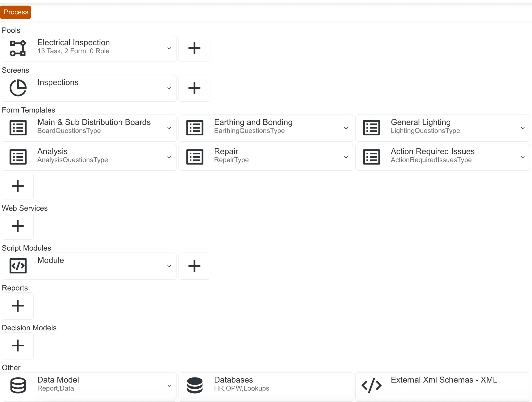
Task: Click the Repair form template icon
Action: pos(195,157)
